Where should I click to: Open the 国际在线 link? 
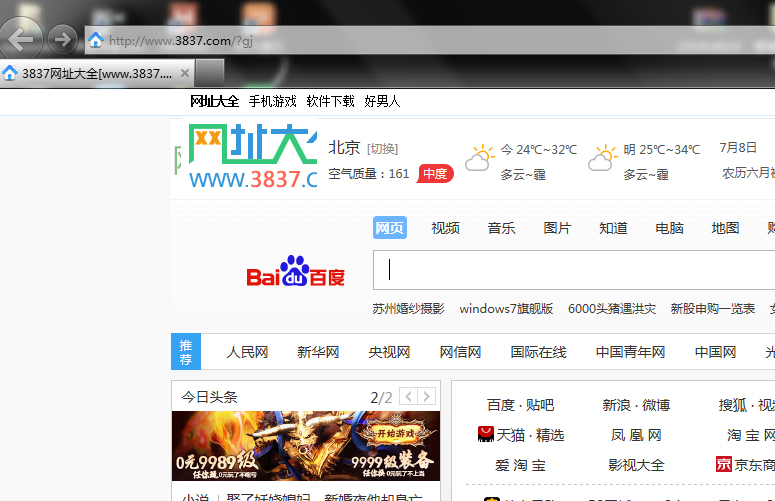(x=538, y=352)
